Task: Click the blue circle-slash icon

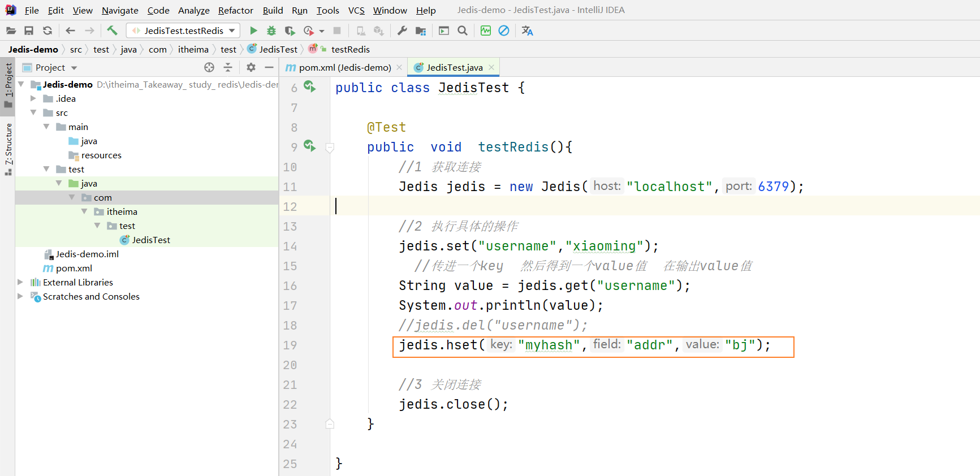Action: click(x=504, y=31)
